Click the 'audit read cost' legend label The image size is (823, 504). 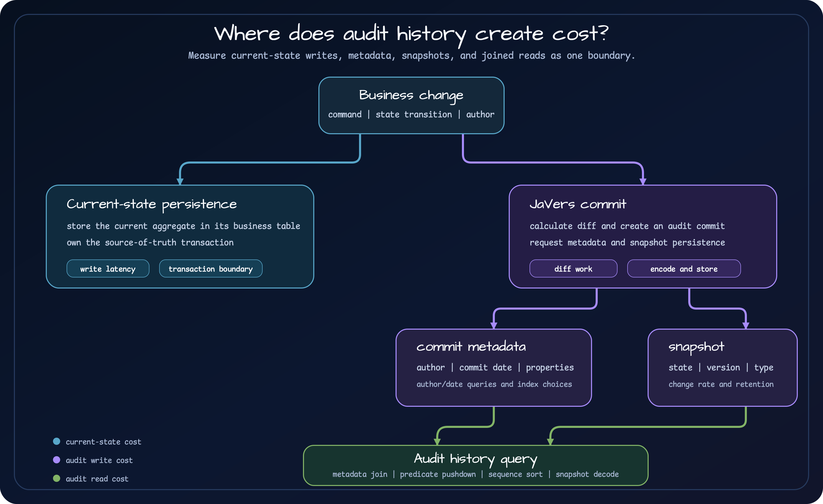point(97,479)
